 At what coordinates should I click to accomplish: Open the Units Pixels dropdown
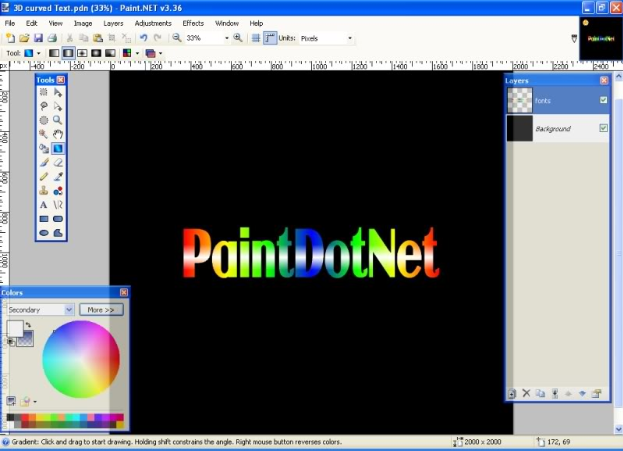click(350, 38)
